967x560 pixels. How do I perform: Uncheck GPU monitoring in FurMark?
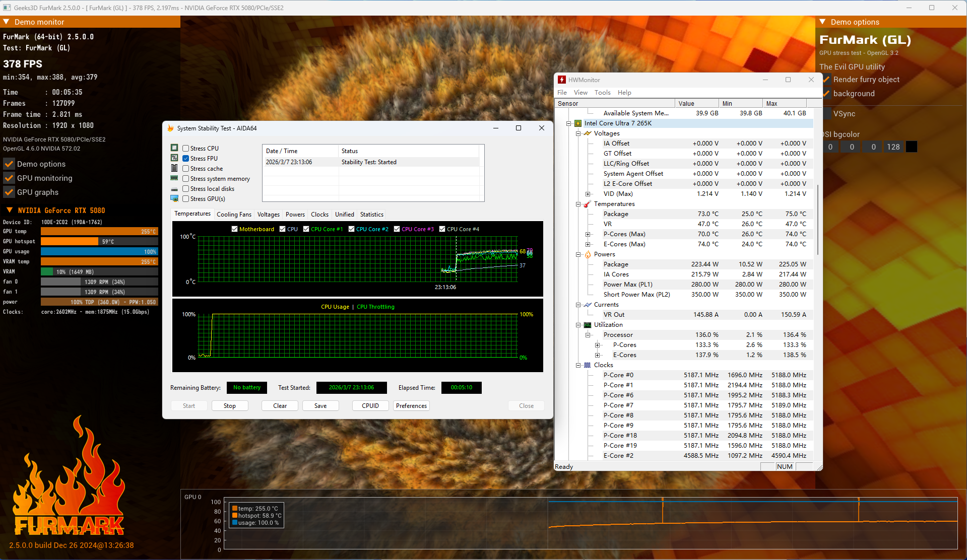tap(9, 178)
